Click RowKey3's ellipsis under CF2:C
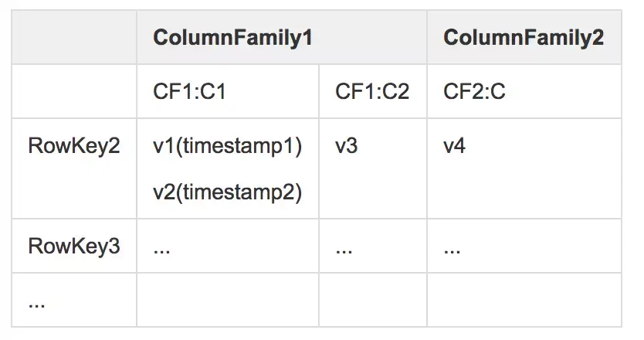This screenshot has width=644, height=340. pos(452,247)
